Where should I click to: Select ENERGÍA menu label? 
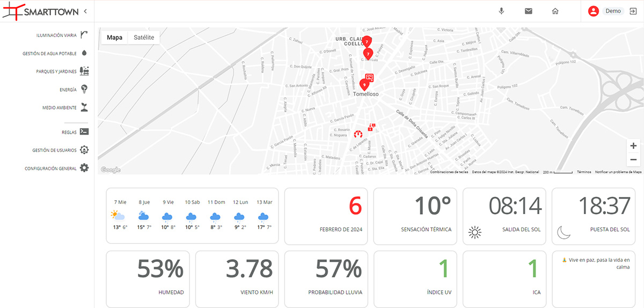click(x=68, y=90)
